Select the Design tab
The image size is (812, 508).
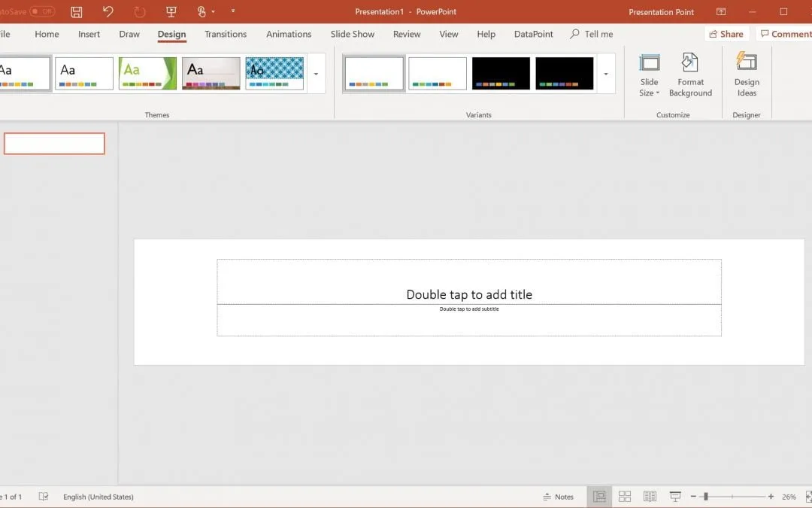click(x=172, y=34)
